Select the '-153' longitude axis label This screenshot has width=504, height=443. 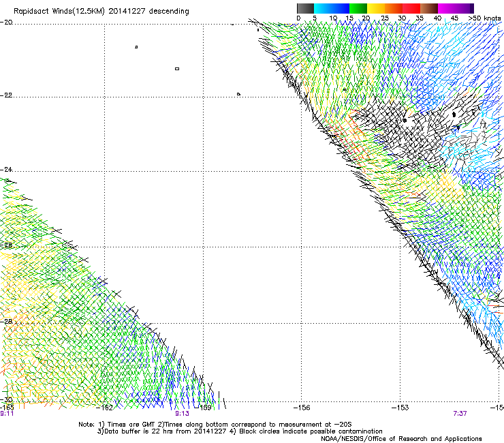400,408
